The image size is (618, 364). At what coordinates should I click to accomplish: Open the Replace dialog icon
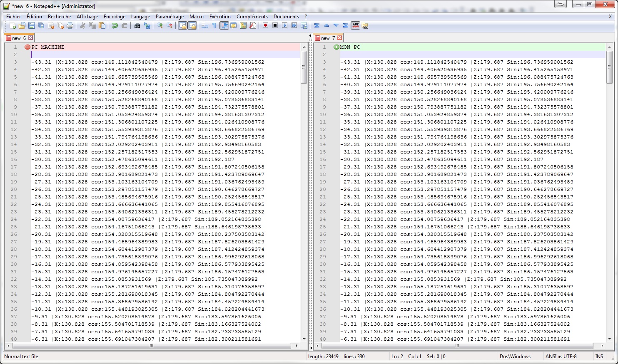pos(147,25)
